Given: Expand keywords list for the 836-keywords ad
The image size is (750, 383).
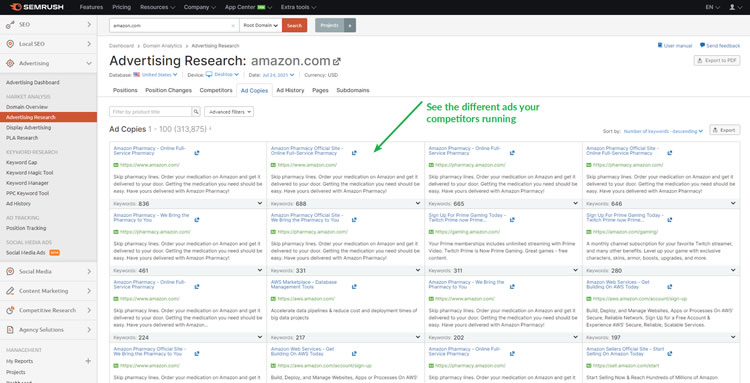Looking at the screenshot, I should [260, 203].
